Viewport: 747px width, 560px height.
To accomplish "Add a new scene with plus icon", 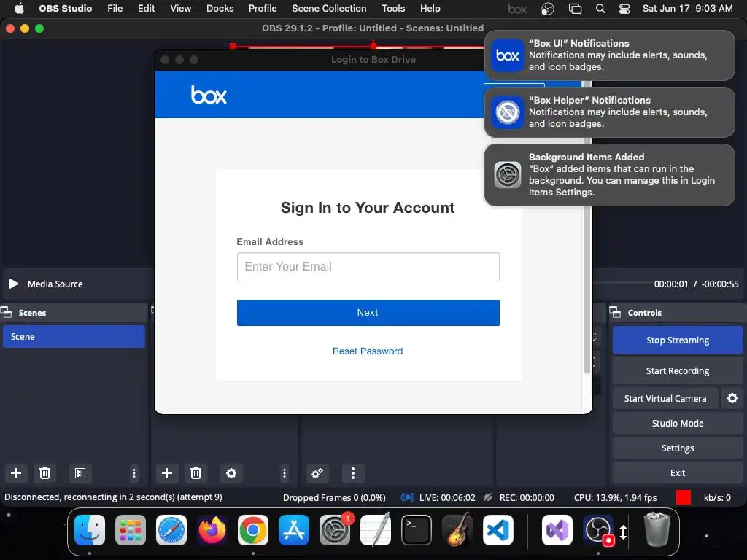I will pos(16,472).
